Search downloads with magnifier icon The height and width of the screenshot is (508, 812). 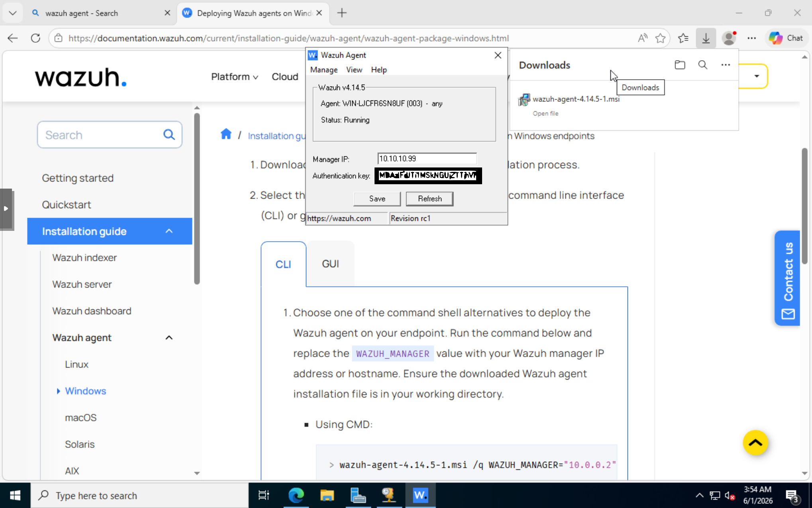(702, 65)
